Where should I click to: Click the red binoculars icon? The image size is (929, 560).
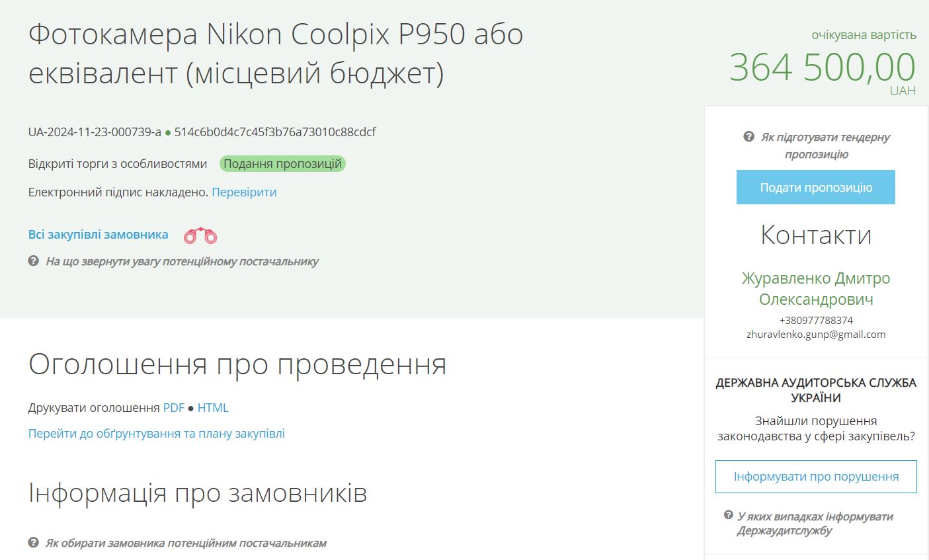point(200,235)
